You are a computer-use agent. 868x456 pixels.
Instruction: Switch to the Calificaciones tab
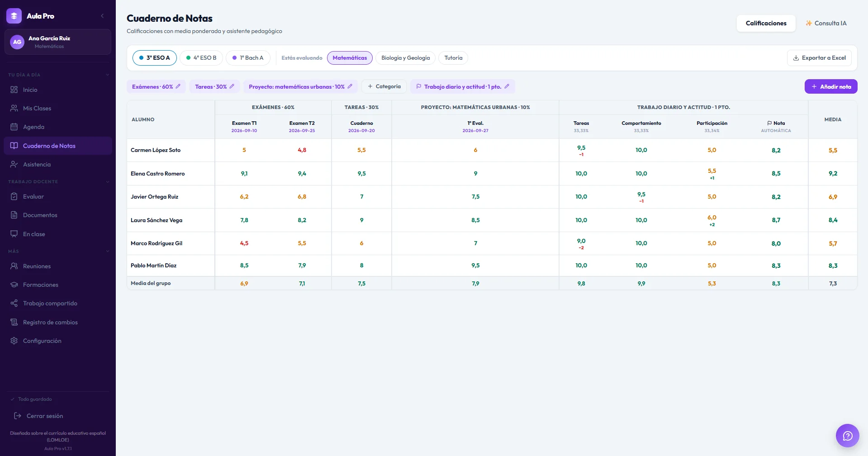click(766, 23)
